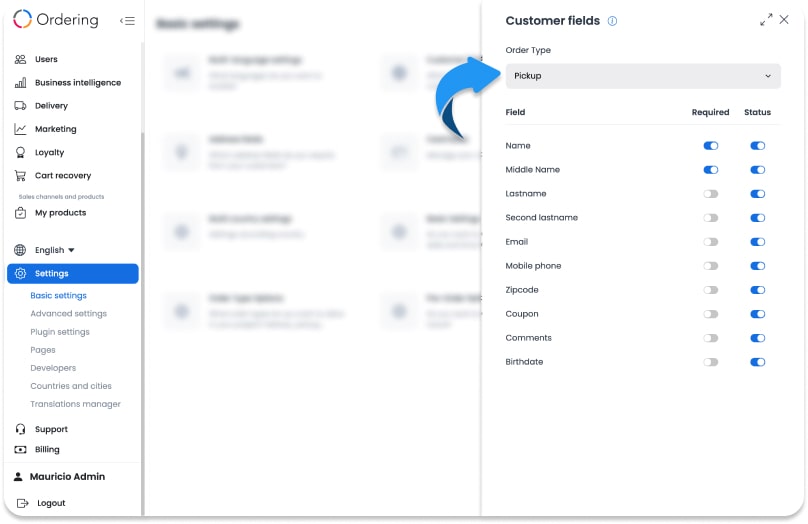The height and width of the screenshot is (524, 808).
Task: Click the Loyalty badge icon
Action: tap(20, 153)
